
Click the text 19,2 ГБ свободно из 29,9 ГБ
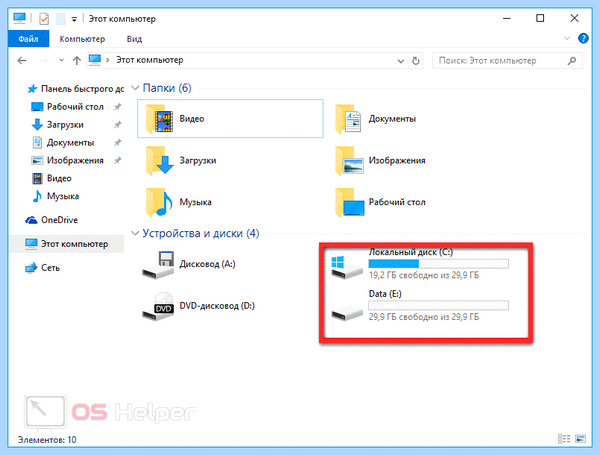coord(424,275)
